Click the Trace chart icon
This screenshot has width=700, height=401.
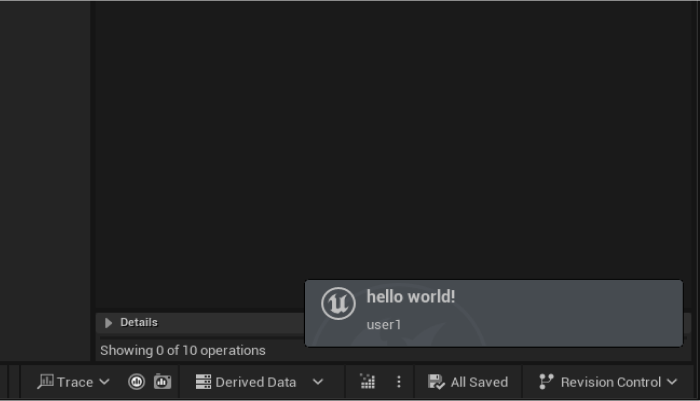(x=45, y=381)
